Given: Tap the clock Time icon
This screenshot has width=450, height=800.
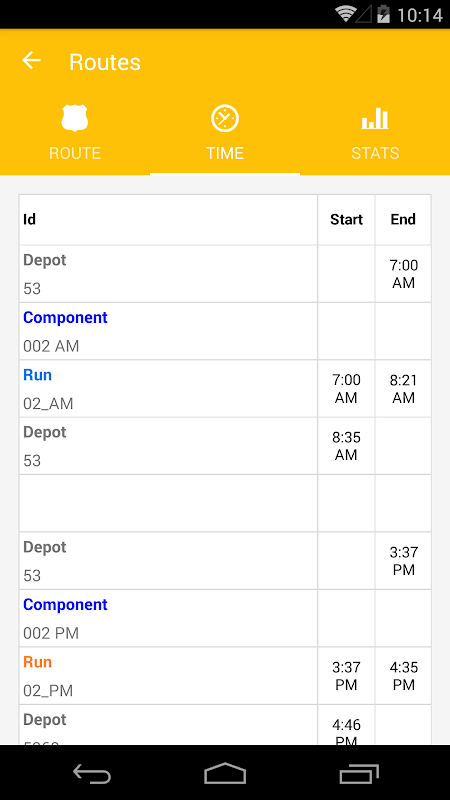Looking at the screenshot, I should (224, 118).
